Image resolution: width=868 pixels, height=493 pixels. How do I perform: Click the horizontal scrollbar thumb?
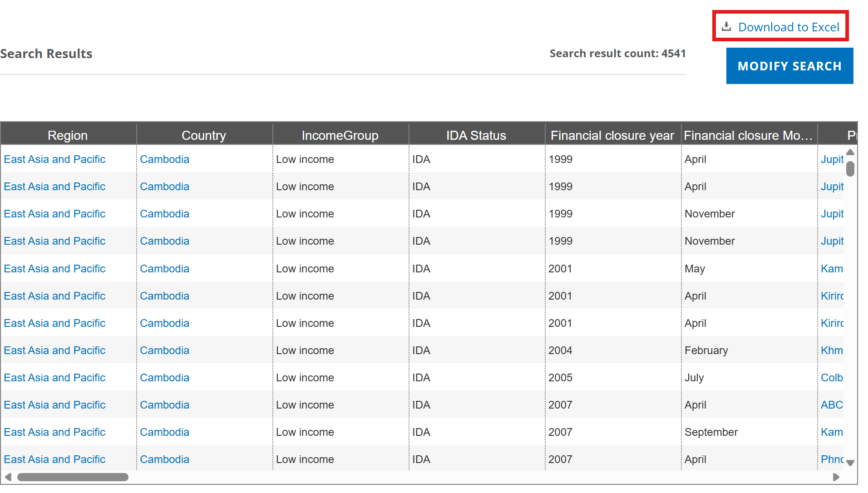coord(73,477)
